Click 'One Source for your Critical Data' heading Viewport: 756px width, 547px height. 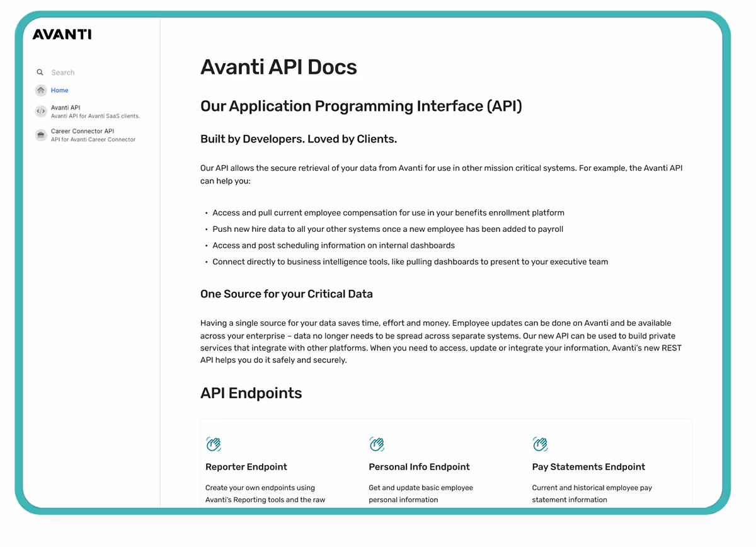287,294
